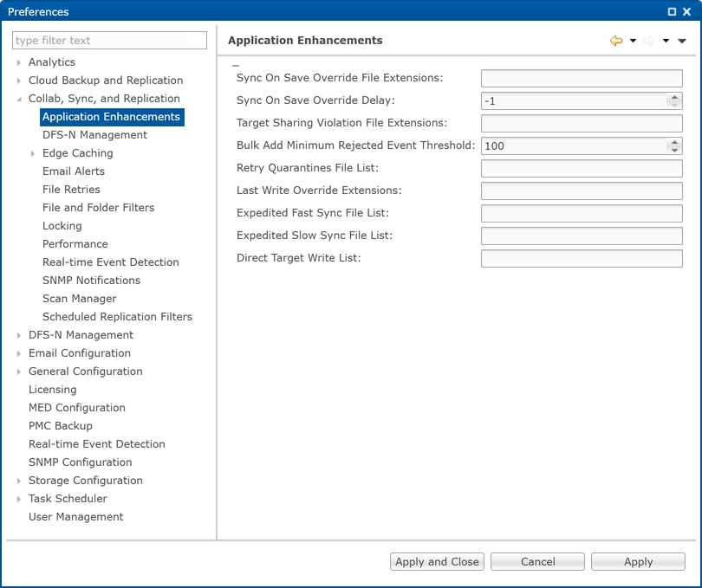702x588 pixels.
Task: Decrease Bulk Add Rejected Event Threshold
Action: [674, 150]
